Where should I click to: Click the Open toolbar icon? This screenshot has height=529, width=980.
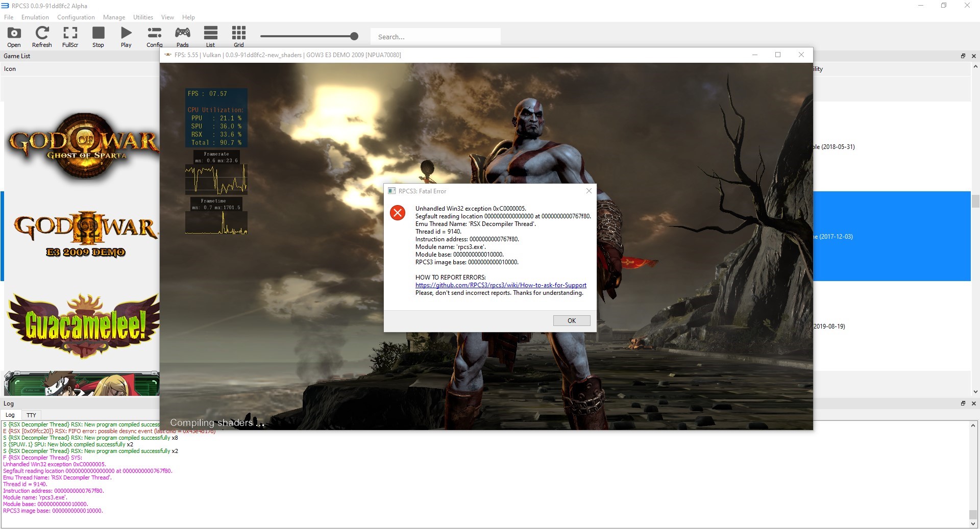pyautogui.click(x=14, y=37)
